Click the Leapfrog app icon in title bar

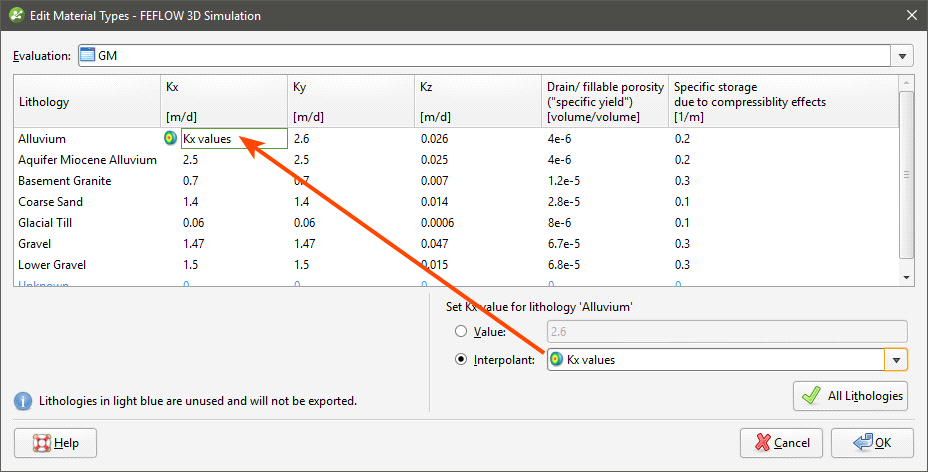[15, 14]
